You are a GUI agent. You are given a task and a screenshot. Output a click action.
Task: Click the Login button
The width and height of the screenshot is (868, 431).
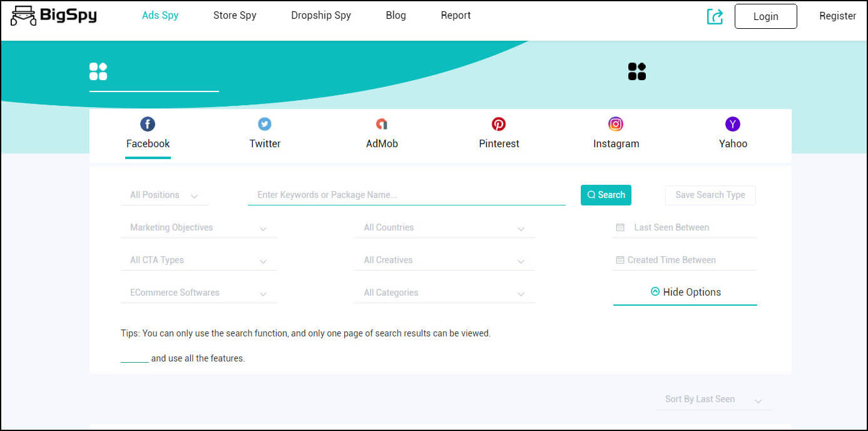(x=766, y=16)
